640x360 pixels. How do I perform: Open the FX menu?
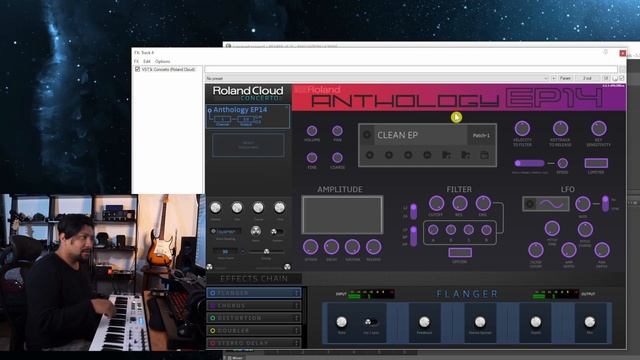(136, 61)
